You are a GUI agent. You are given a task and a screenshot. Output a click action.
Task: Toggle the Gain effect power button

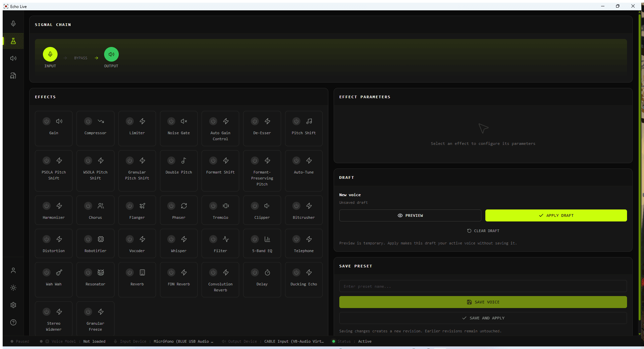tap(47, 121)
